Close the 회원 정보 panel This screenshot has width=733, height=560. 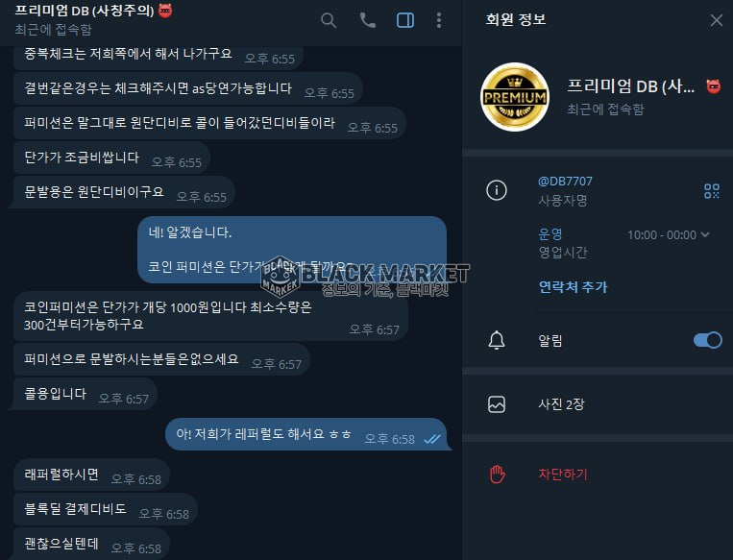pyautogui.click(x=716, y=20)
